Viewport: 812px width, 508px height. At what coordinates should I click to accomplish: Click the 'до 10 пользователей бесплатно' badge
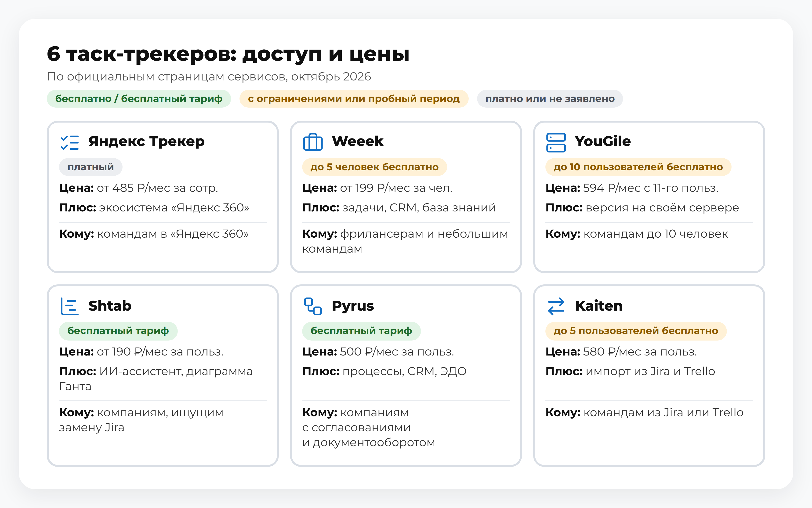[x=638, y=167]
